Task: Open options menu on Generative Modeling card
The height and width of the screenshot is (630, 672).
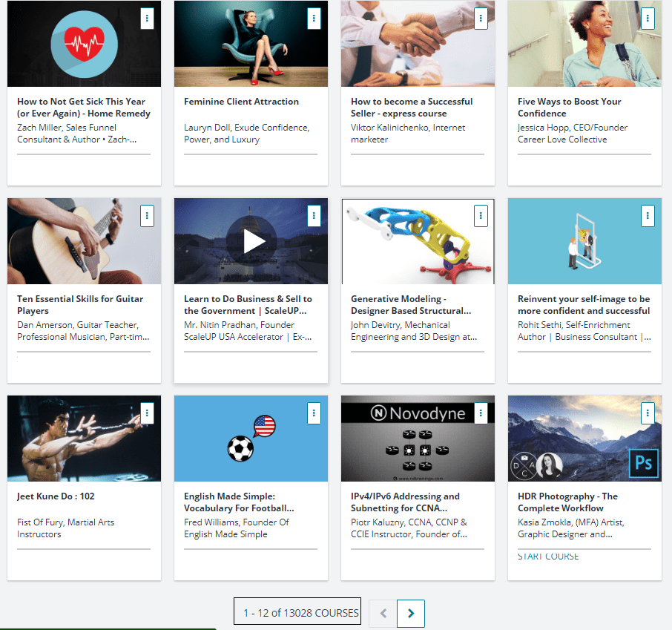Action: (x=481, y=216)
